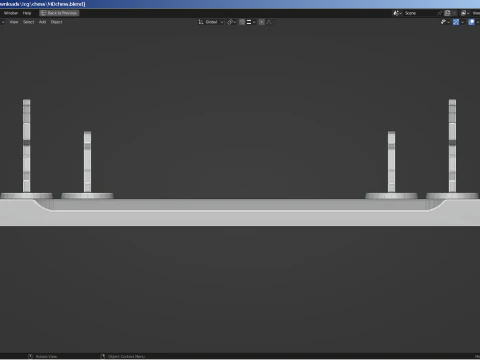Click the Back to Previous button

click(x=59, y=13)
